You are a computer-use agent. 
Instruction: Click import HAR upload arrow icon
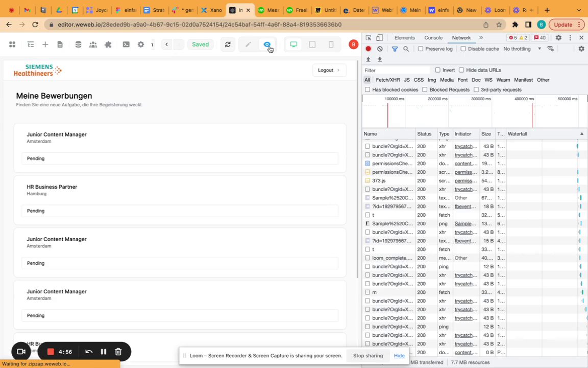click(x=368, y=59)
